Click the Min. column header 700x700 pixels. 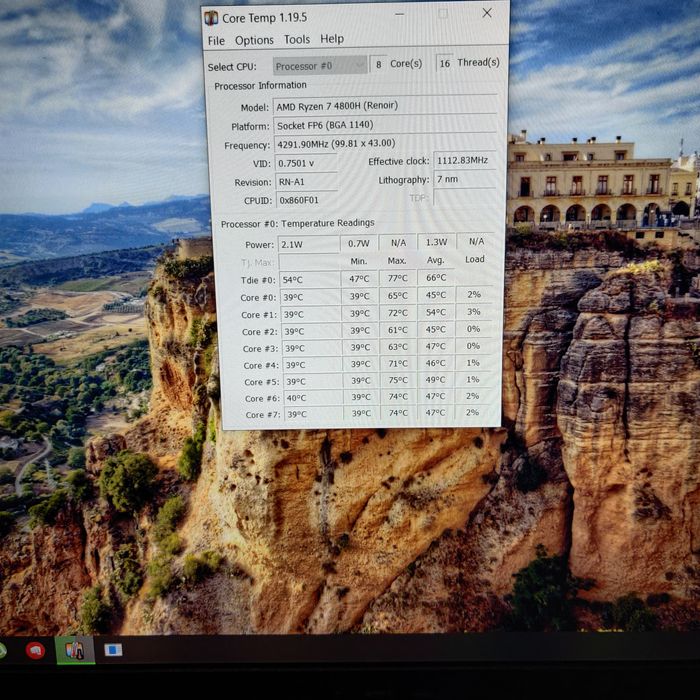[359, 261]
